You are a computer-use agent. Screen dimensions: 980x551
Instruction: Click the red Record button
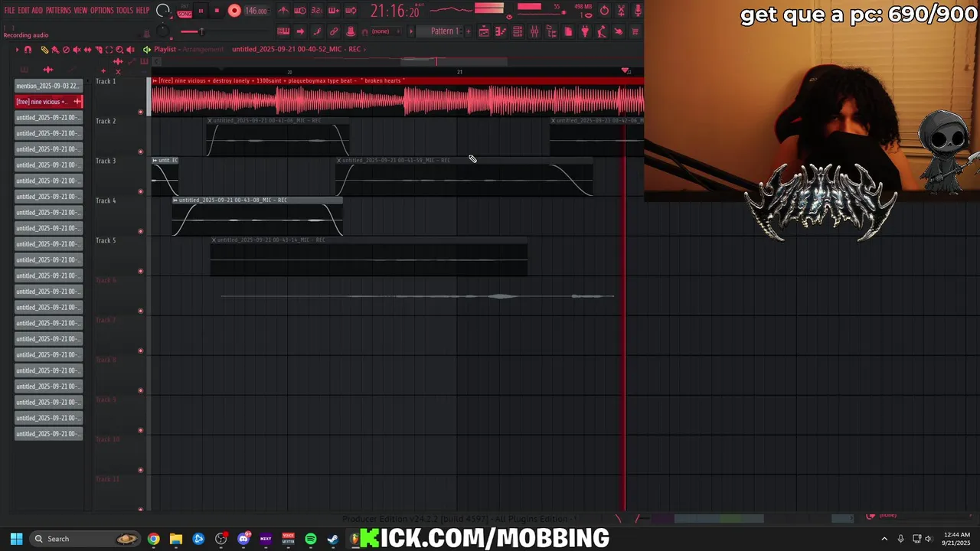pyautogui.click(x=234, y=11)
